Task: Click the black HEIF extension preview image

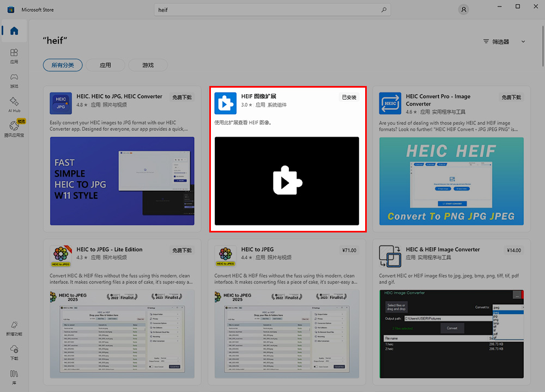Action: [287, 181]
